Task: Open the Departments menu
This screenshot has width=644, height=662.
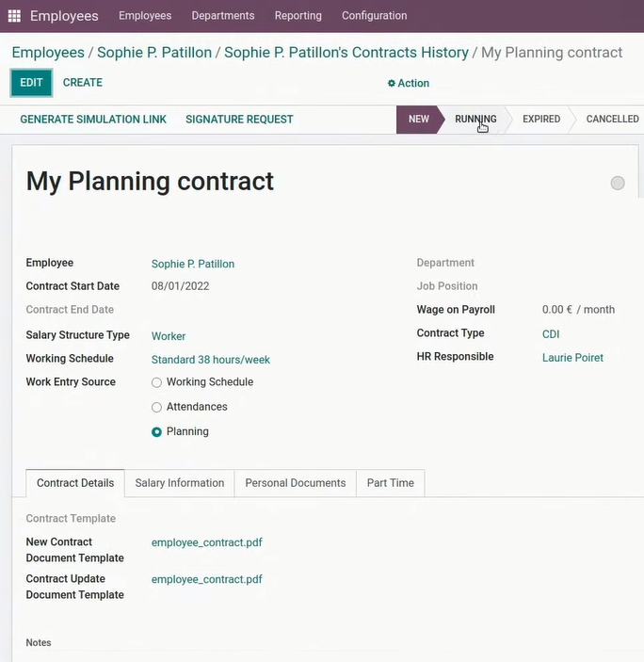Action: pyautogui.click(x=223, y=16)
